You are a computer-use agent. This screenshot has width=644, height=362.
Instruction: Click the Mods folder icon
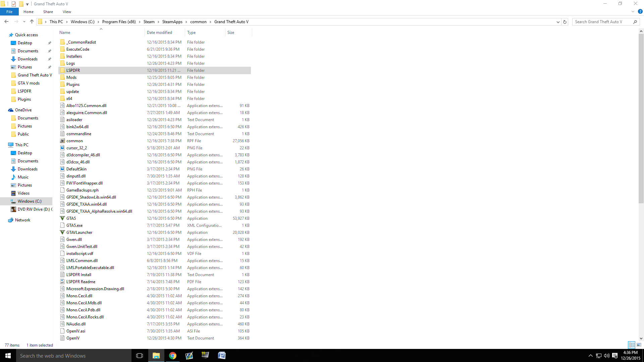point(62,77)
